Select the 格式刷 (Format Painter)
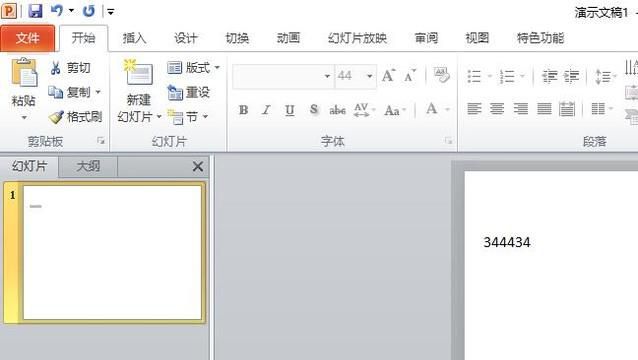This screenshot has width=638, height=360. click(75, 117)
